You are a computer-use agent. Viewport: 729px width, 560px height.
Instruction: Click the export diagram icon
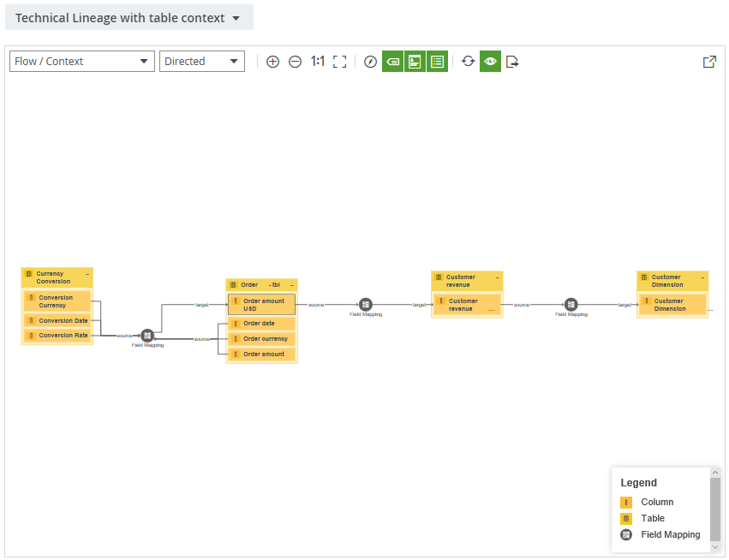(512, 62)
